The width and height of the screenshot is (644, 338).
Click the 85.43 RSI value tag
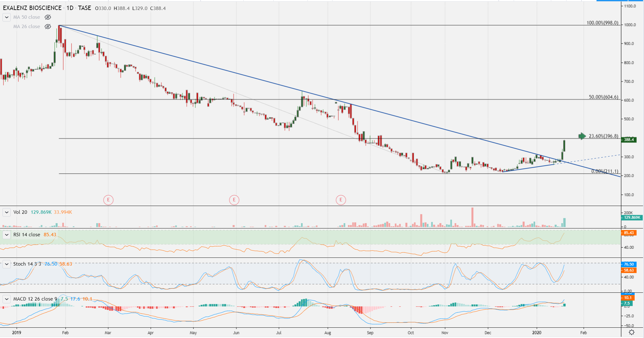pos(628,233)
